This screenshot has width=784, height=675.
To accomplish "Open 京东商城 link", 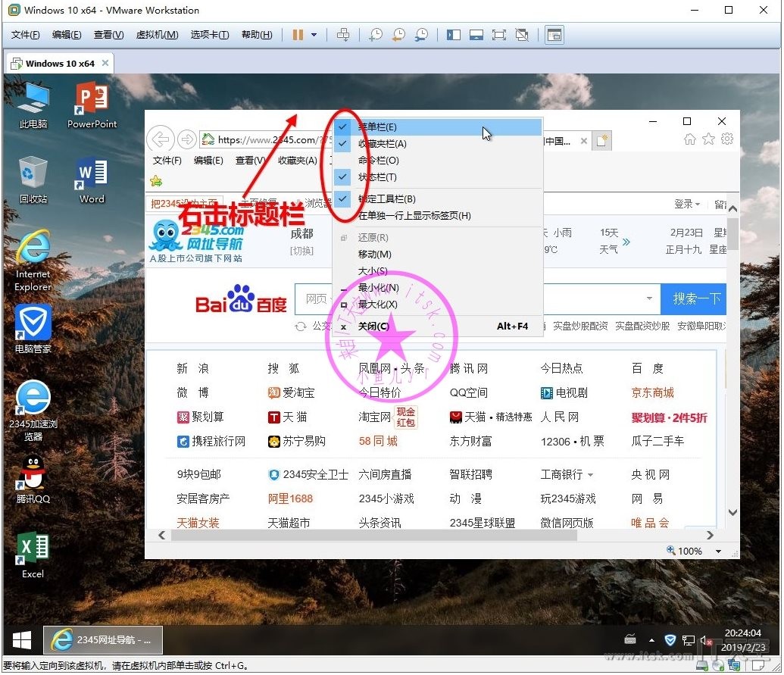I will (x=652, y=392).
